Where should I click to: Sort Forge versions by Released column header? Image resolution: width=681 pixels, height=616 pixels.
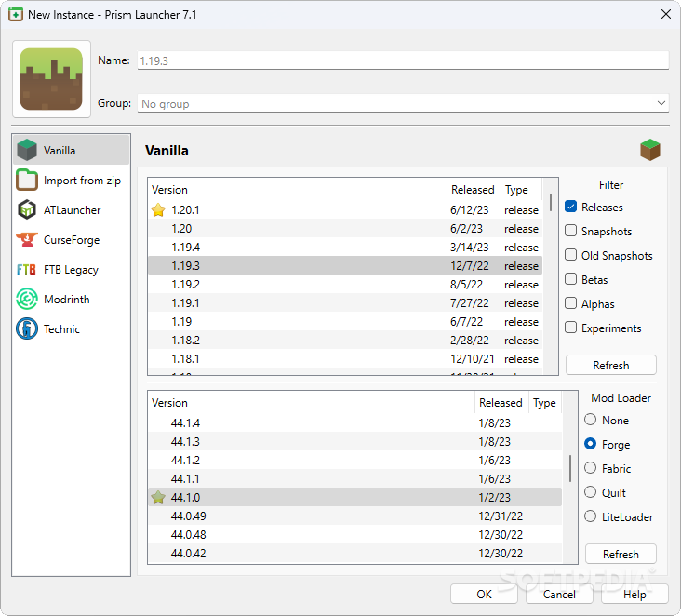click(x=501, y=402)
